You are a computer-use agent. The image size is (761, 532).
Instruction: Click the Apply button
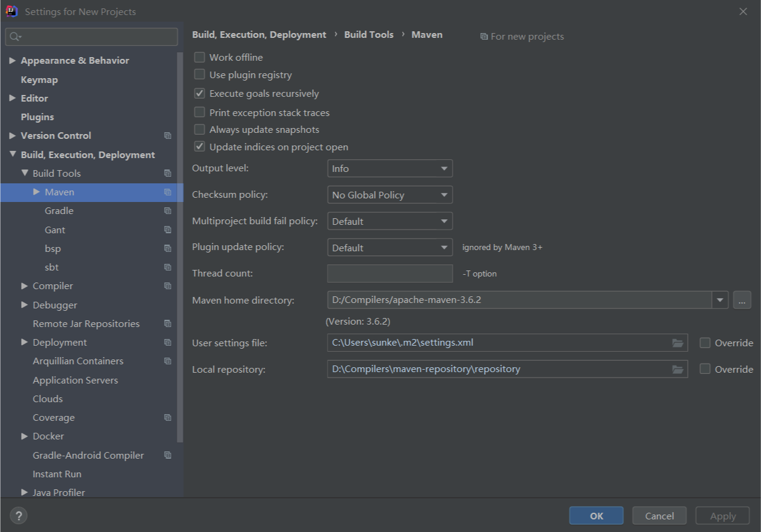(723, 516)
